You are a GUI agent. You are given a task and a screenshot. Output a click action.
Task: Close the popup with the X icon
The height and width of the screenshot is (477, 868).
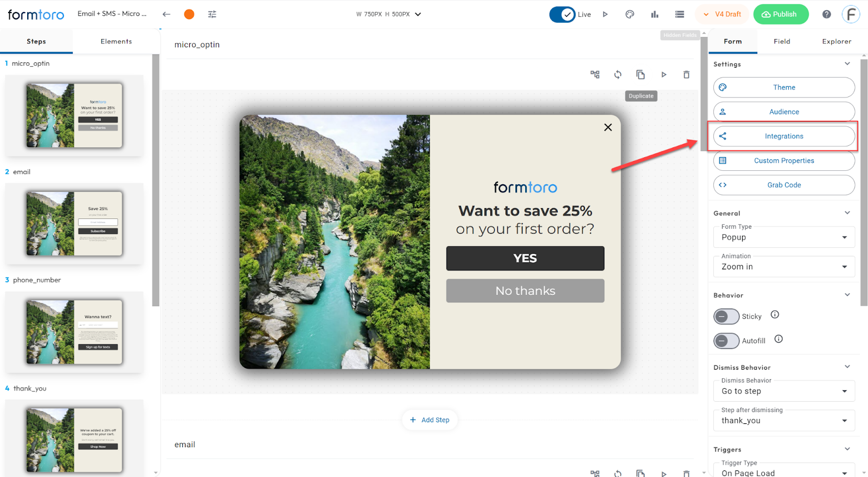tap(608, 127)
